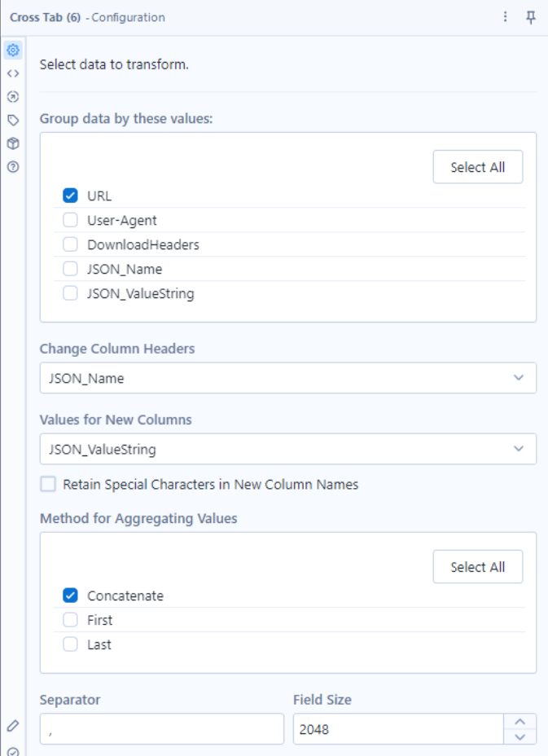548x756 pixels.
Task: Decrease Field Size with the down arrow
Action: (x=520, y=737)
